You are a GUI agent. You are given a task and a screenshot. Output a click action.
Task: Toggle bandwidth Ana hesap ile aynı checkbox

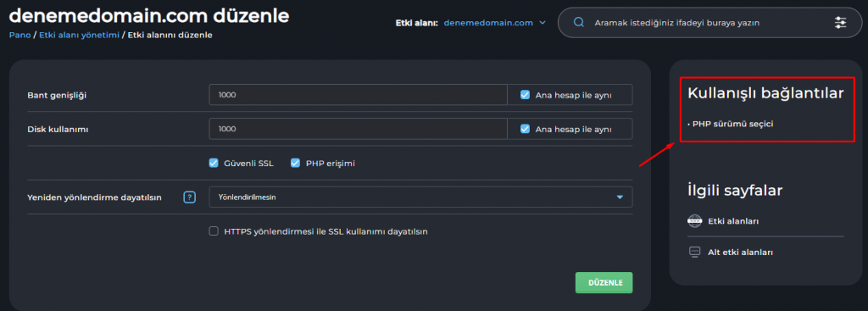point(526,95)
